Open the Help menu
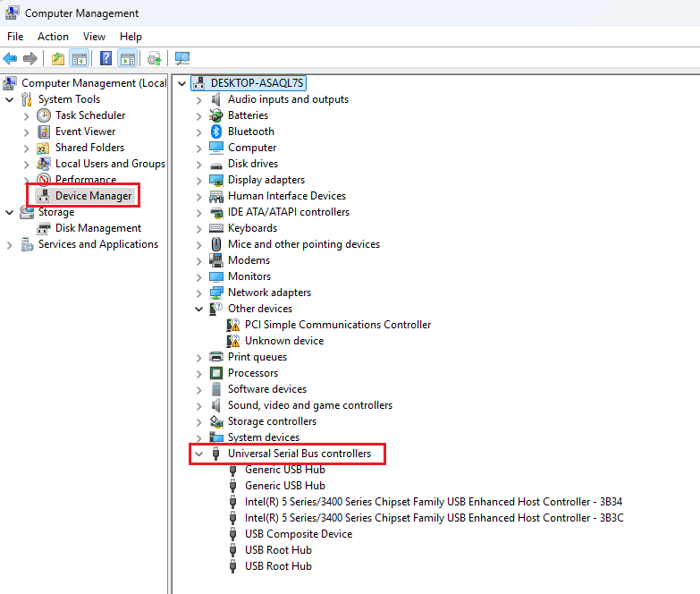Screen dimensions: 700x594 (131, 37)
